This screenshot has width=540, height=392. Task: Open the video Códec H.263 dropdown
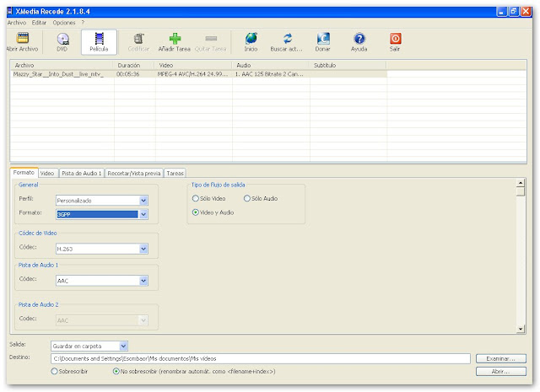coord(143,249)
